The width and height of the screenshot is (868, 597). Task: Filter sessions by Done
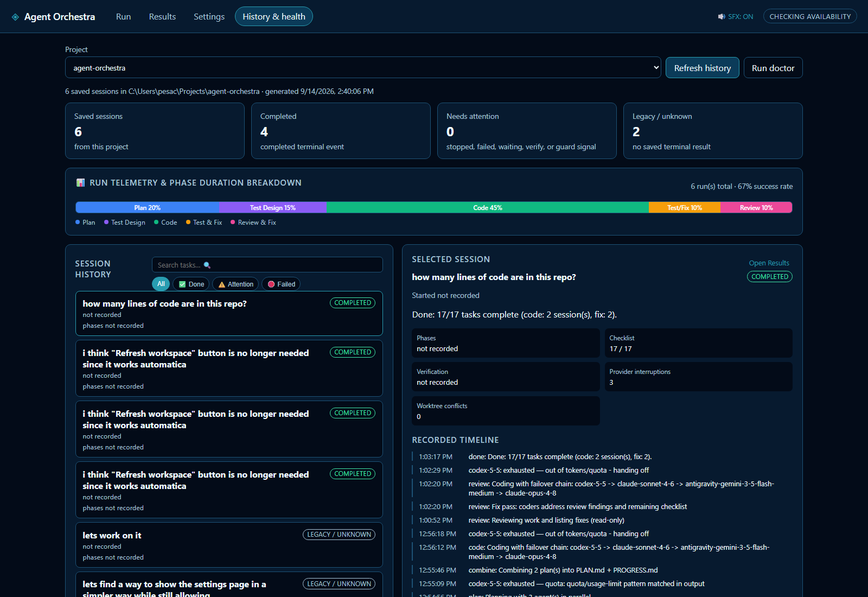pyautogui.click(x=191, y=284)
